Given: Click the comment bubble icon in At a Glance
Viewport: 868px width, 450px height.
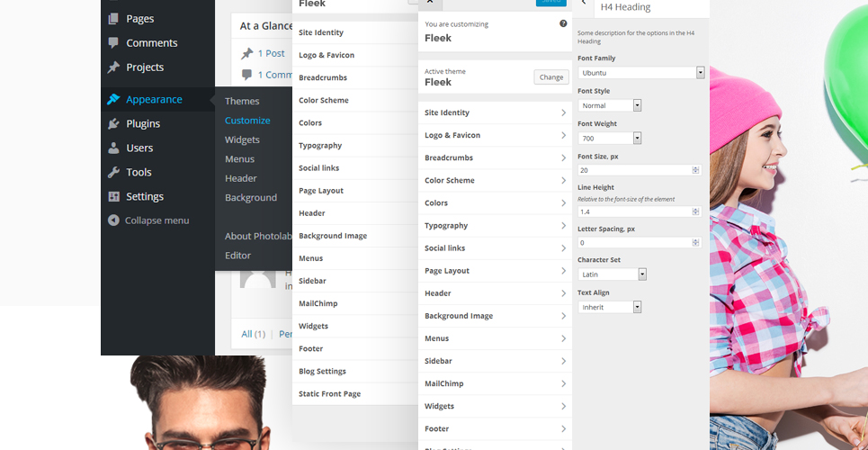Looking at the screenshot, I should pyautogui.click(x=246, y=75).
